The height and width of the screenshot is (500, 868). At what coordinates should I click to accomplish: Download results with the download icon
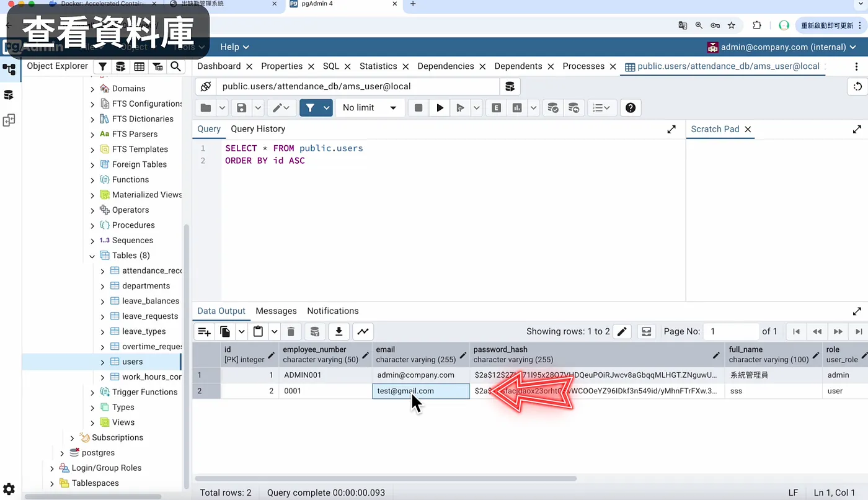[x=339, y=332]
